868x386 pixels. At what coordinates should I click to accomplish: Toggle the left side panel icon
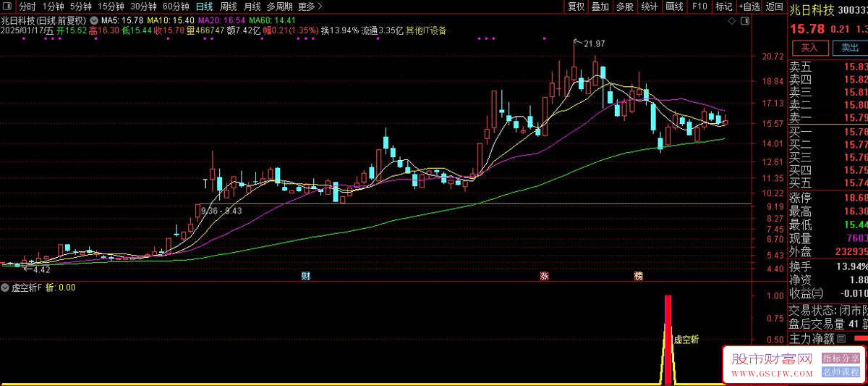pyautogui.click(x=7, y=7)
